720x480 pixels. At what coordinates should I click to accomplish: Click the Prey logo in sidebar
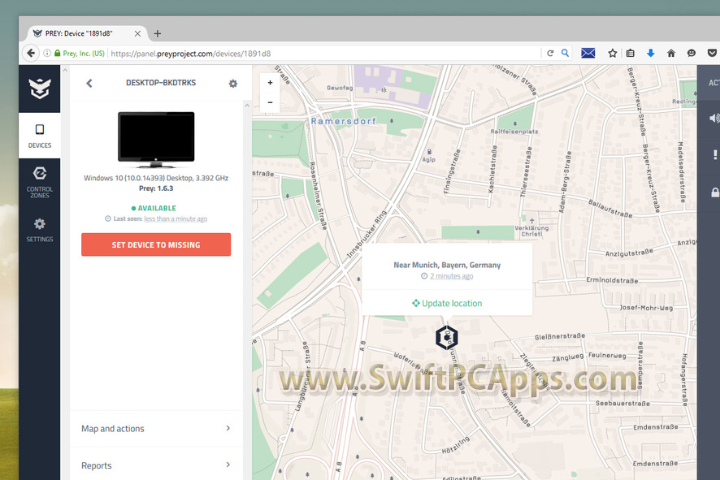click(x=39, y=88)
